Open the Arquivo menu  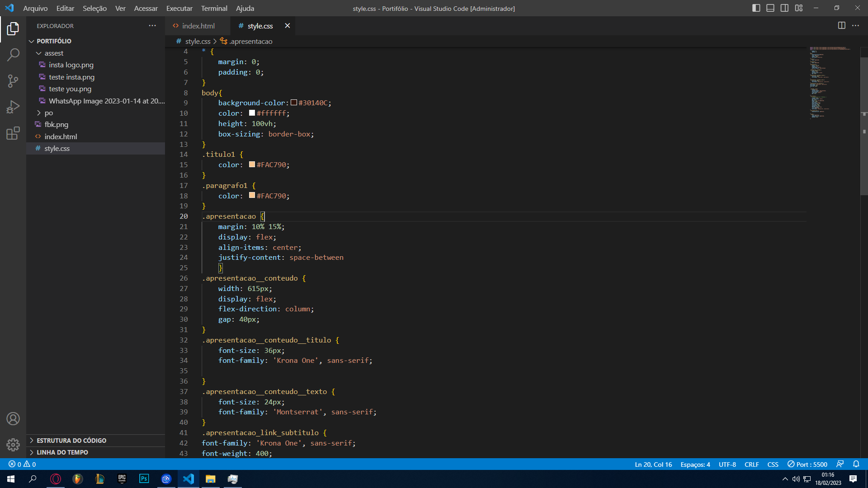coord(35,8)
